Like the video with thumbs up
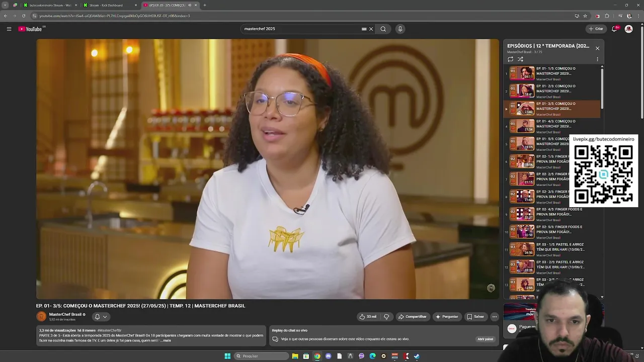The height and width of the screenshot is (362, 644). click(368, 317)
